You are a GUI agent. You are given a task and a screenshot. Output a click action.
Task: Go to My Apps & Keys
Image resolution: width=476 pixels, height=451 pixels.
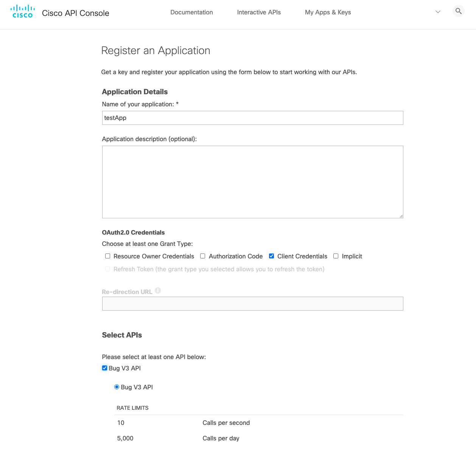pos(328,12)
